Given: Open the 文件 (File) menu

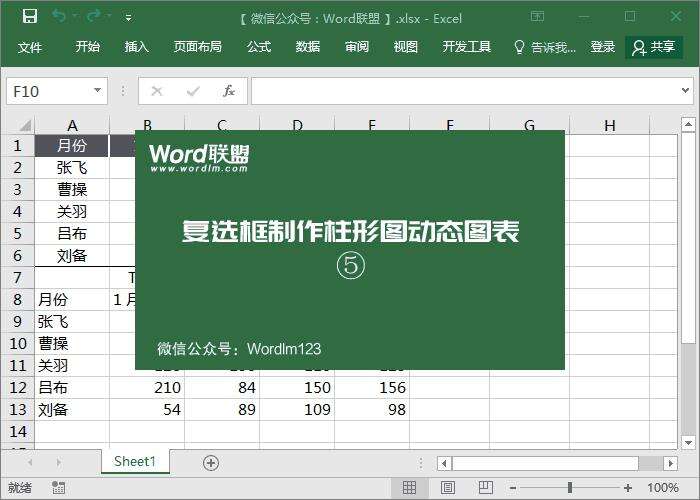Looking at the screenshot, I should coord(30,47).
